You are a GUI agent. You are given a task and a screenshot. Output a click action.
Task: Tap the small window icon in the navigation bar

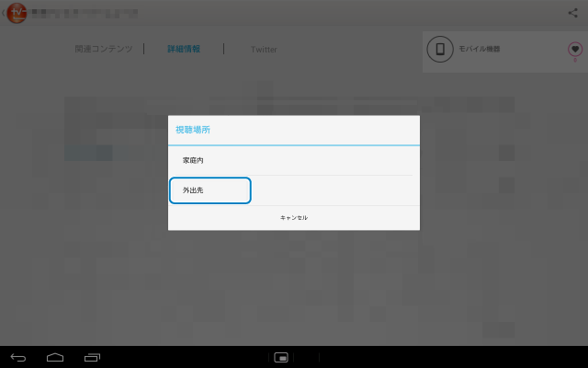click(x=282, y=357)
